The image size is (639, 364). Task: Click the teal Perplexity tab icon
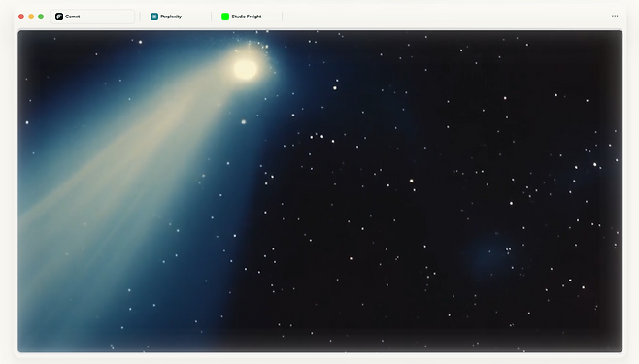pos(154,17)
